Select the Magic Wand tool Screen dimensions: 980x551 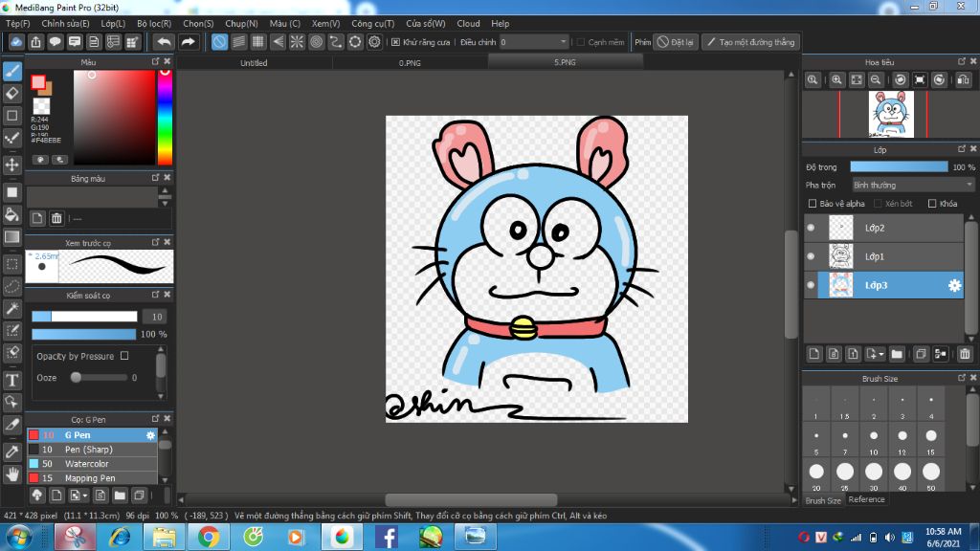click(x=12, y=309)
